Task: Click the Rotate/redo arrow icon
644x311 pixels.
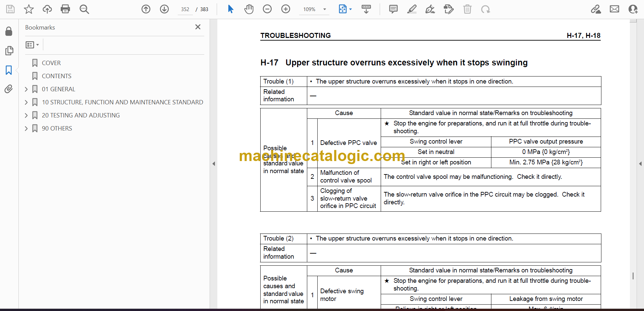Action: click(x=486, y=9)
